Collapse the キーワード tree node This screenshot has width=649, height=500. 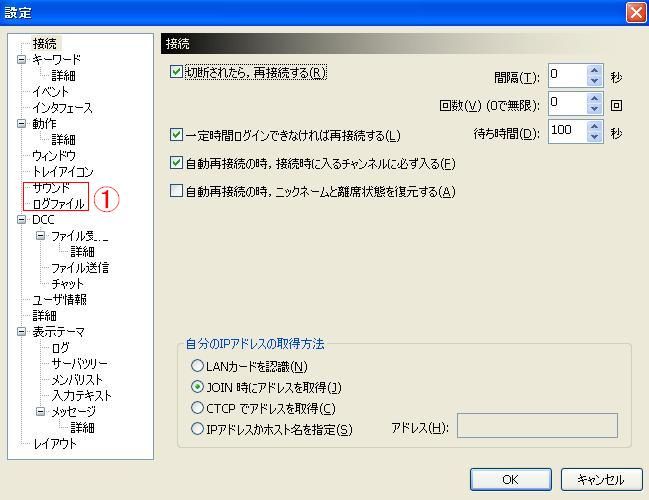click(22, 59)
